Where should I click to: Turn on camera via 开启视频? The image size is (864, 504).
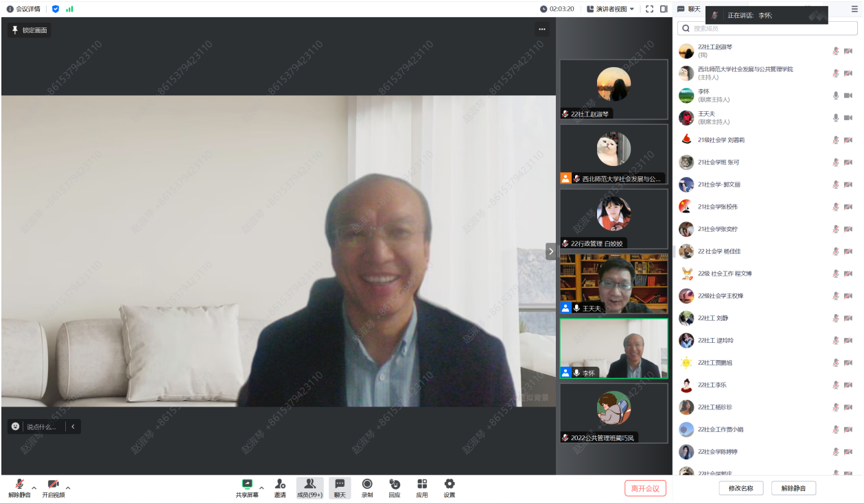pyautogui.click(x=53, y=485)
